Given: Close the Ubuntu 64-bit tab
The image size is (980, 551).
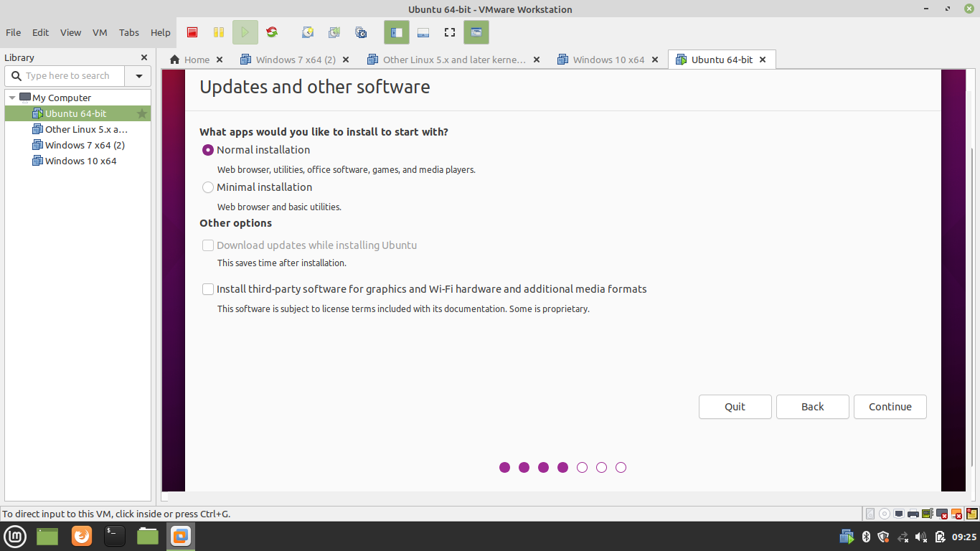Looking at the screenshot, I should (x=763, y=60).
